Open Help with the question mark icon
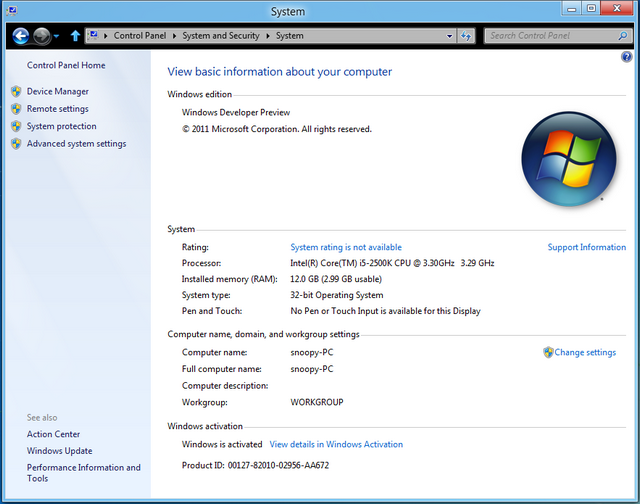Screen dimensions: 640x504 point(627,57)
